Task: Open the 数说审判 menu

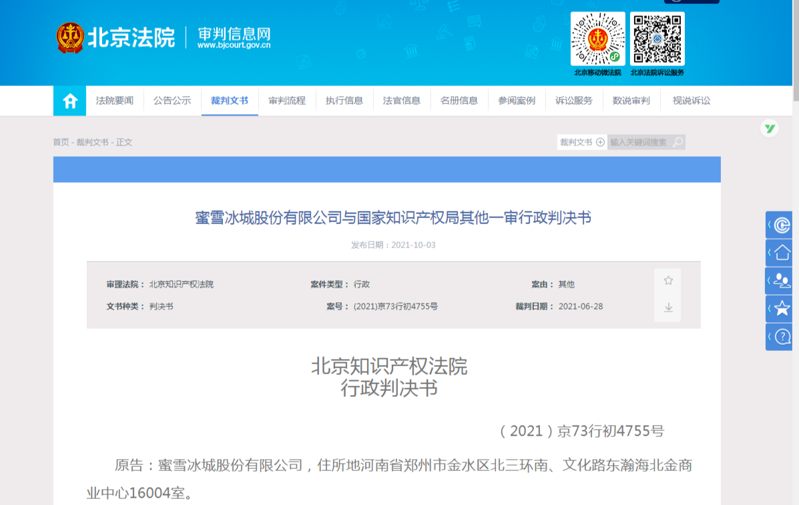Action: click(x=631, y=101)
